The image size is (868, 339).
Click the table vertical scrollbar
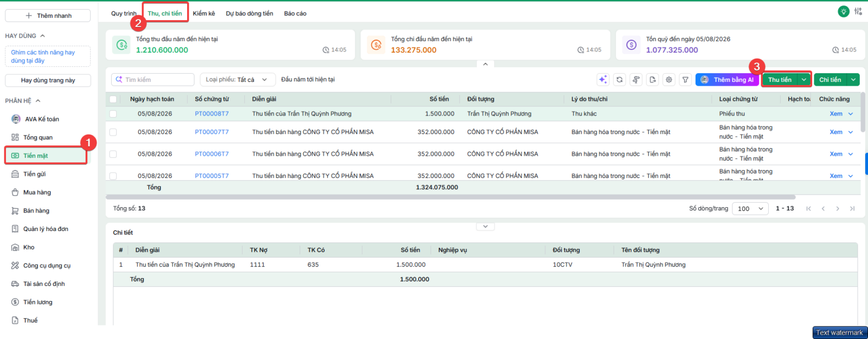point(863,112)
